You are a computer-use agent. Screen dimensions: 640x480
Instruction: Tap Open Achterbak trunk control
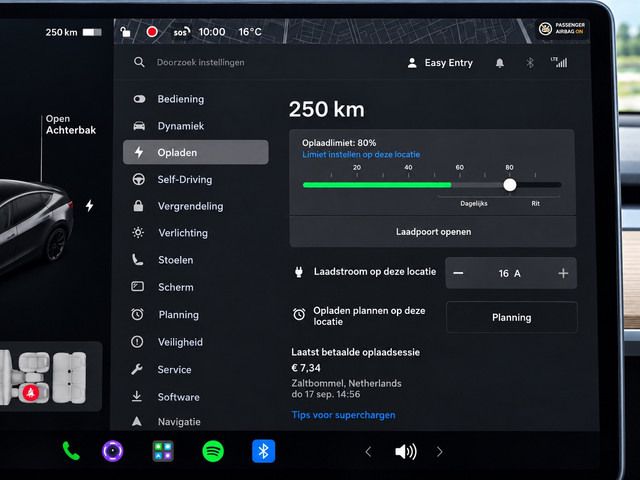(71, 124)
